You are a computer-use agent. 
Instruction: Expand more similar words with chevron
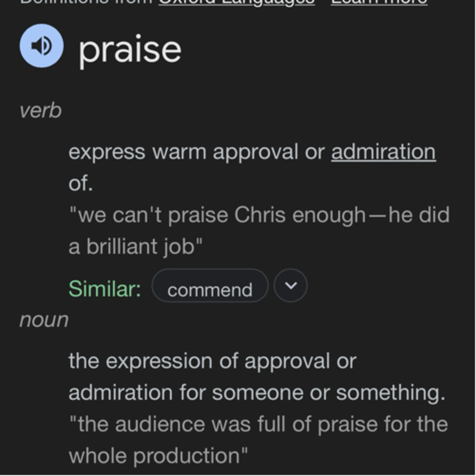(291, 285)
